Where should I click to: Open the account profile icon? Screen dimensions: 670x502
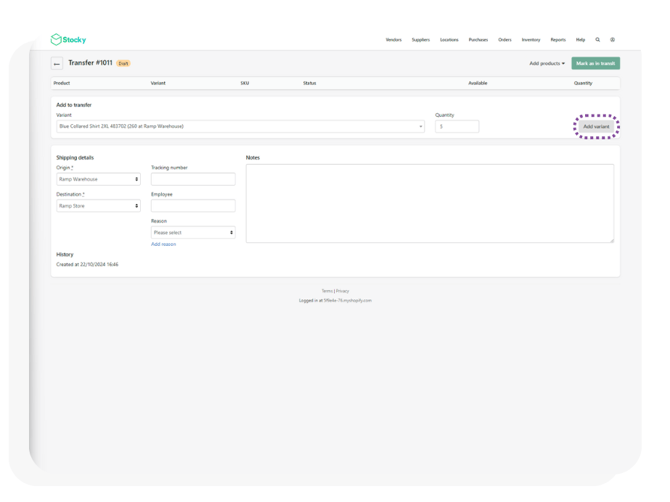pos(613,40)
